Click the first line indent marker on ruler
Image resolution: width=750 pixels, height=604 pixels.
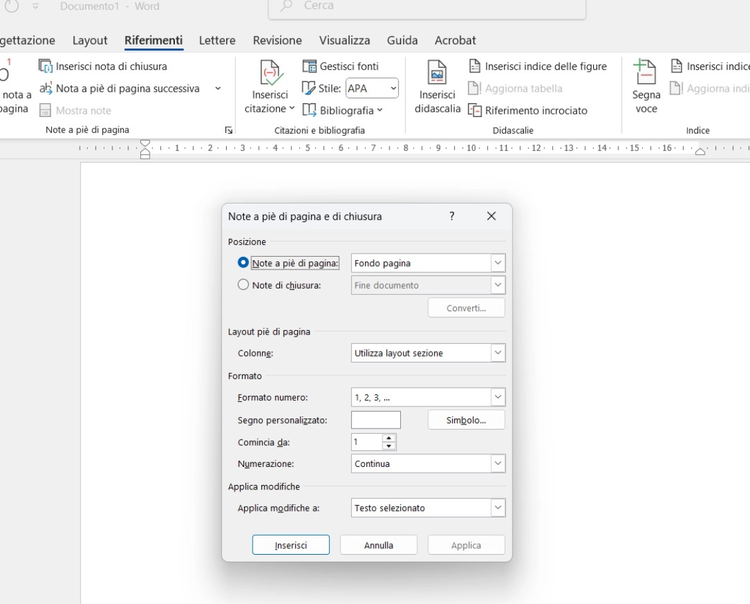[145, 143]
